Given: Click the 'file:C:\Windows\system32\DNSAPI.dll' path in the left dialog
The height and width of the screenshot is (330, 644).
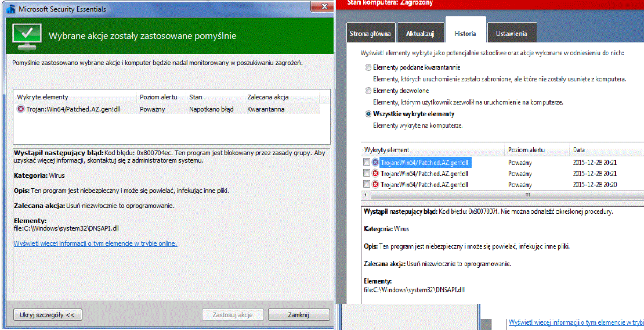Looking at the screenshot, I should (x=66, y=228).
